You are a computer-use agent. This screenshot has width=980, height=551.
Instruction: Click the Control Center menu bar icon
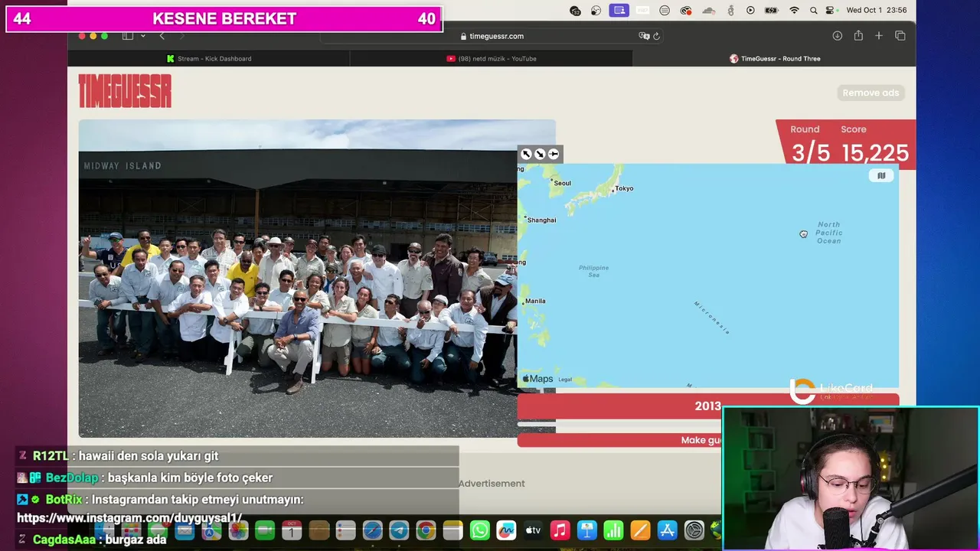[x=831, y=10]
